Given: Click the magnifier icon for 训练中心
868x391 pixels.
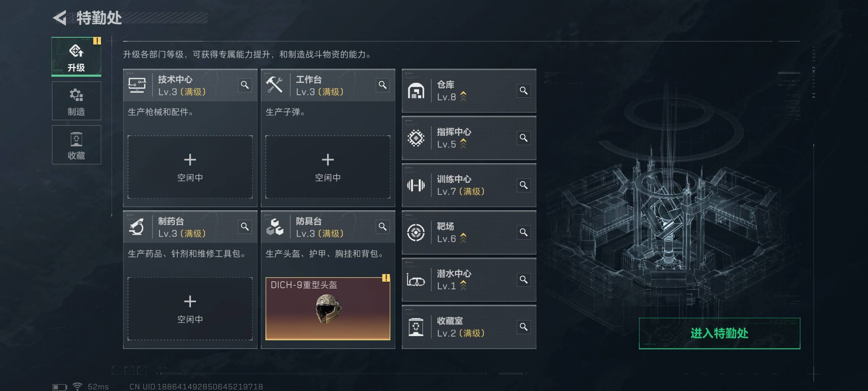Looking at the screenshot, I should coord(524,185).
